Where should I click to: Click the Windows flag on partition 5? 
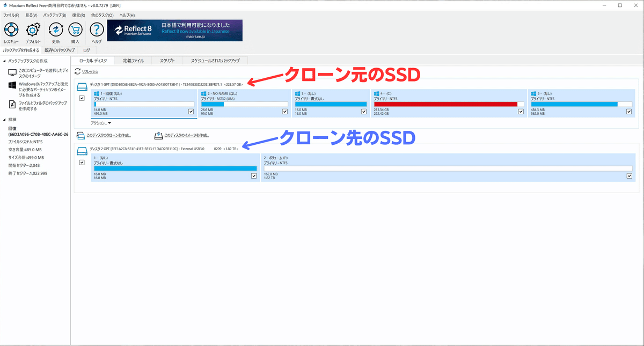coord(533,93)
